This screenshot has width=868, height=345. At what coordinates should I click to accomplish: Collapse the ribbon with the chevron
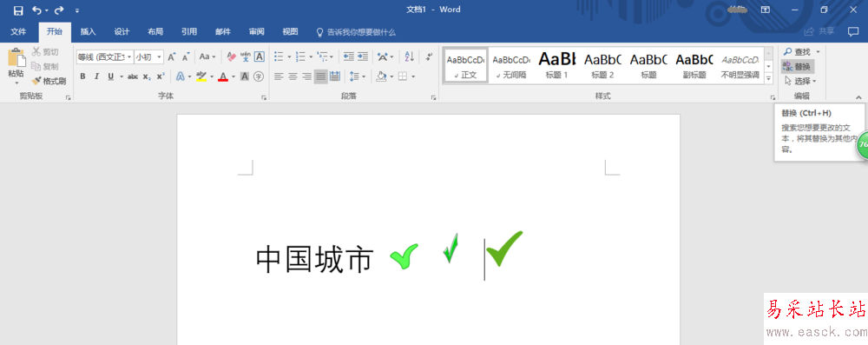click(x=858, y=96)
